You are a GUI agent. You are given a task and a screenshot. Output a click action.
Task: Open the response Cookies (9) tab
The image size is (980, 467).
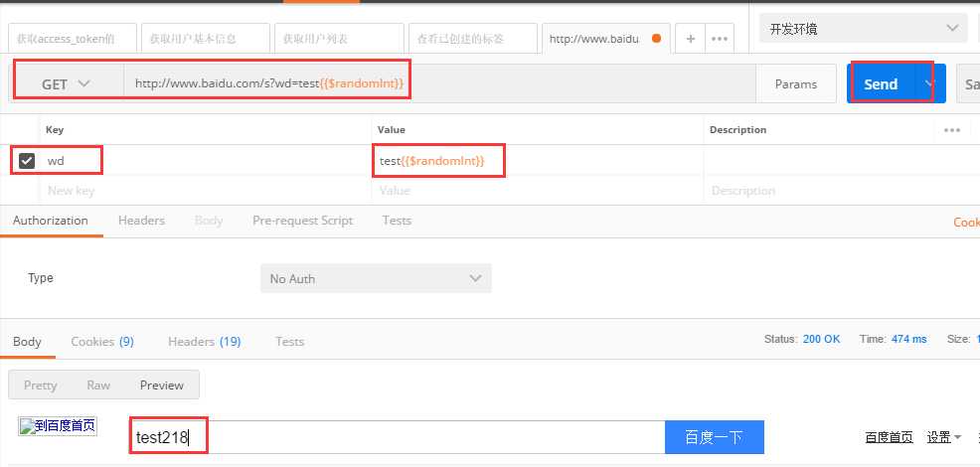pos(102,342)
